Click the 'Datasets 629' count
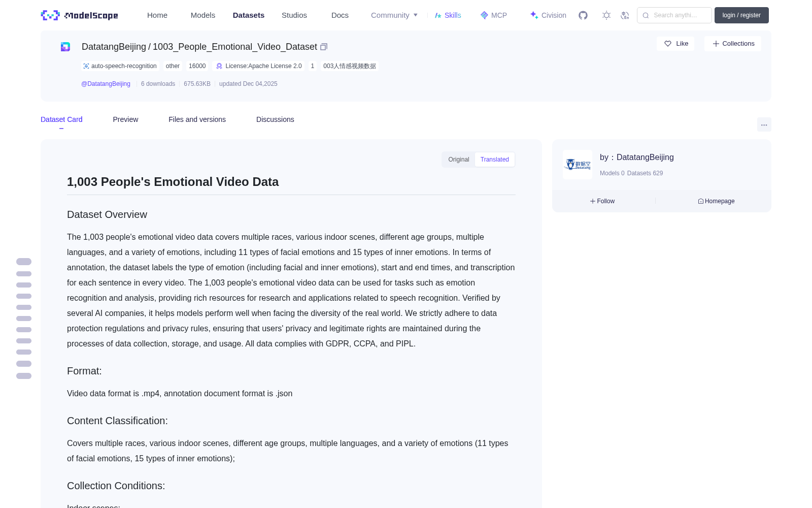Screen dimensions: 812x508 tap(645, 173)
